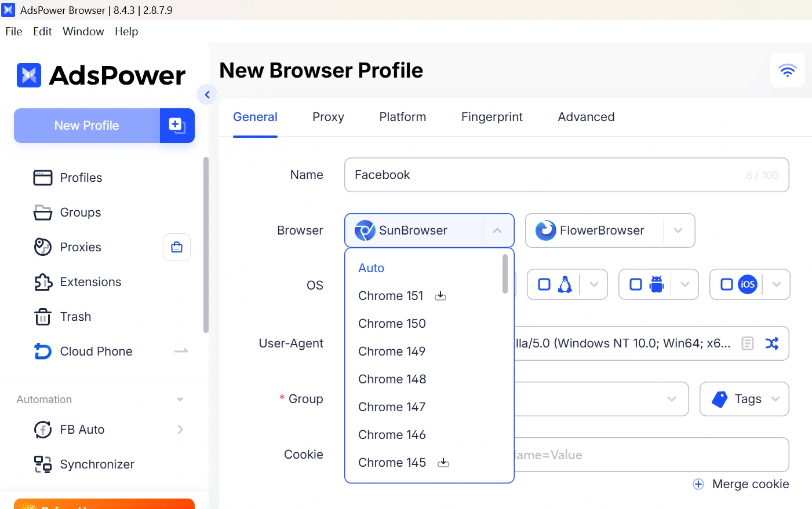The width and height of the screenshot is (812, 509).
Task: Click the Cookie input field
Action: click(651, 455)
